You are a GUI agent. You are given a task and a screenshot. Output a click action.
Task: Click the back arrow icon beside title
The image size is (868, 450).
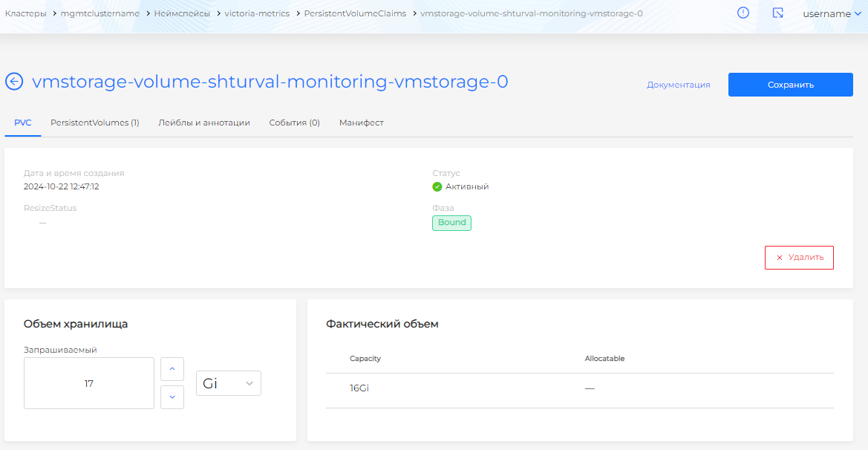click(14, 82)
